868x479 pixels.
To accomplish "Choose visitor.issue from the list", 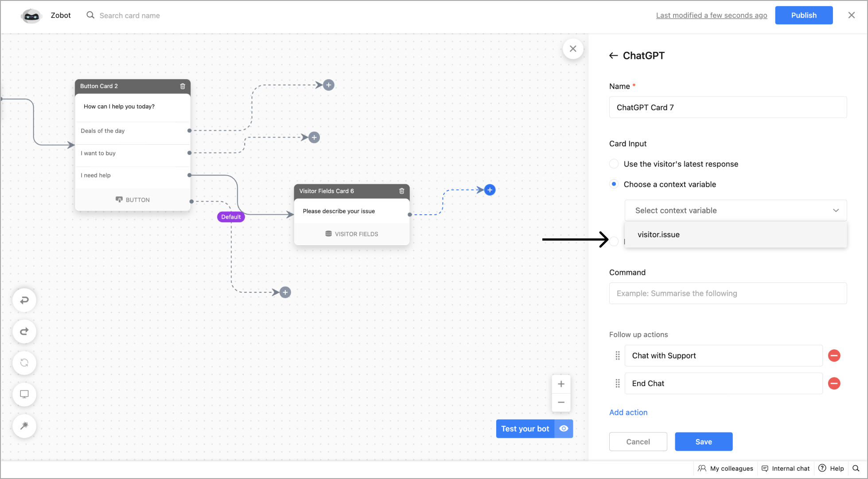I will (x=658, y=235).
